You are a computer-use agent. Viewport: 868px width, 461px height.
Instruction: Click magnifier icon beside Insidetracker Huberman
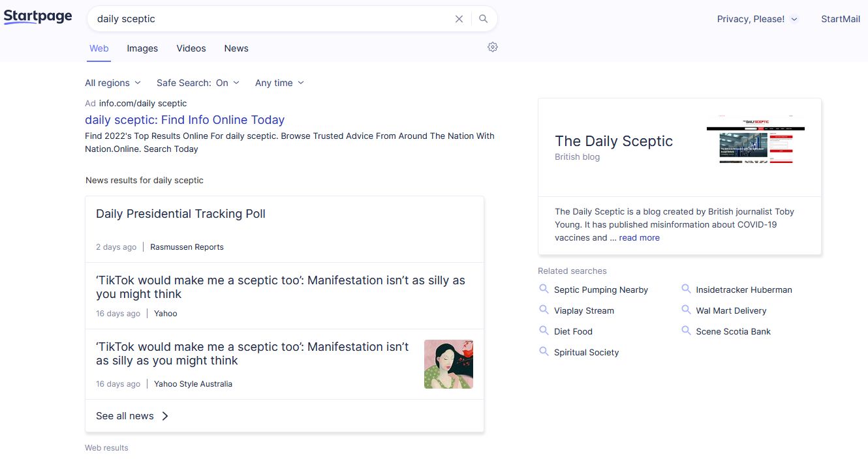(686, 289)
